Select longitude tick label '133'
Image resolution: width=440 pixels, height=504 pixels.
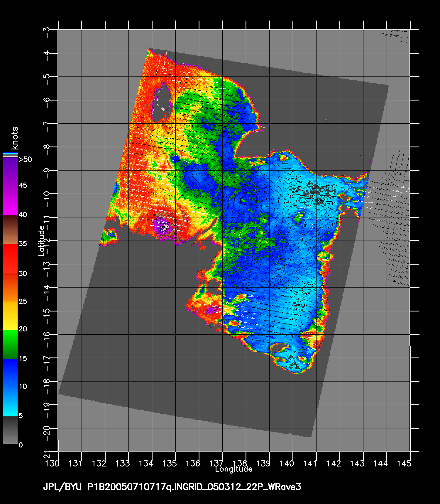[122, 463]
